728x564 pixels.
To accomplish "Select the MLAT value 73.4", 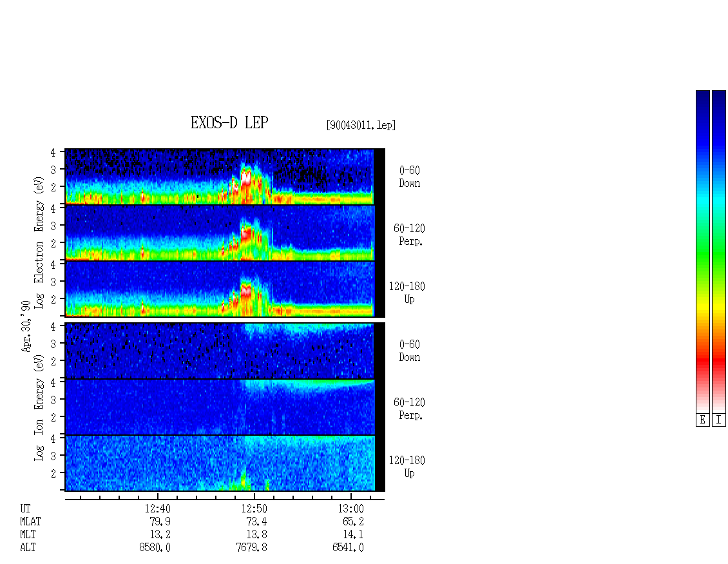I will click(257, 521).
